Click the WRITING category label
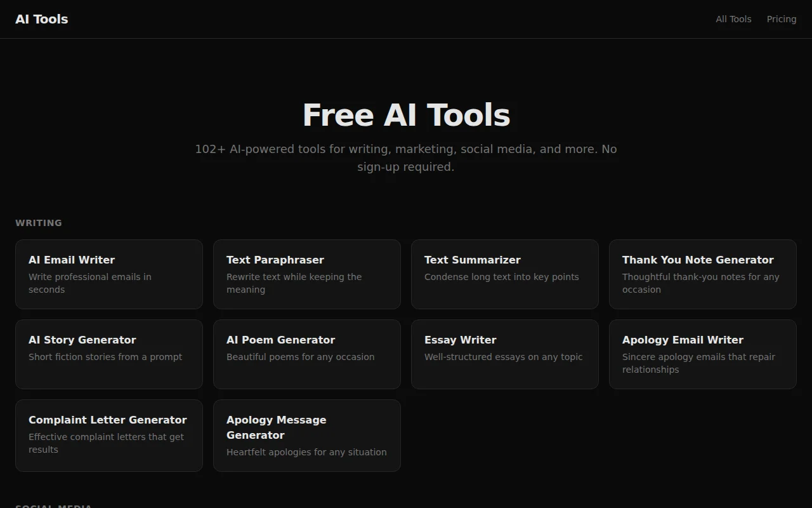The width and height of the screenshot is (812, 508). point(39,223)
